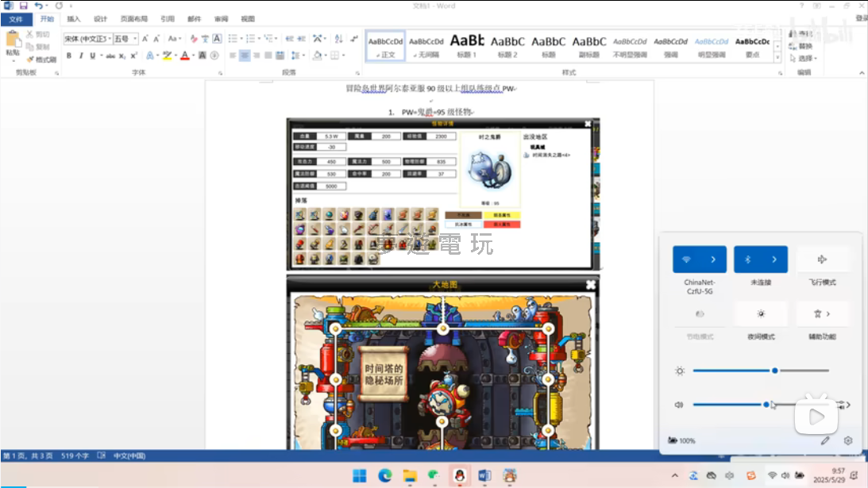Toggle Night light (夜间模式) tile
The image size is (868, 488).
pos(760,314)
